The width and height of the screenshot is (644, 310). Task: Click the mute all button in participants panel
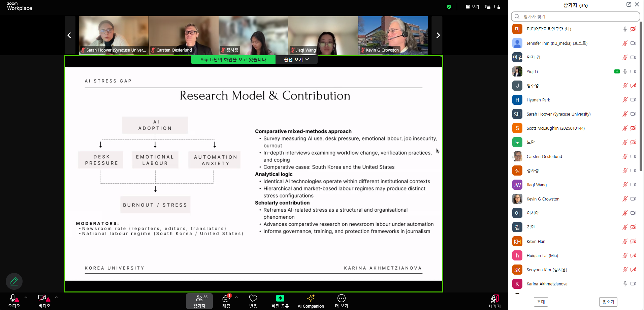(x=608, y=302)
